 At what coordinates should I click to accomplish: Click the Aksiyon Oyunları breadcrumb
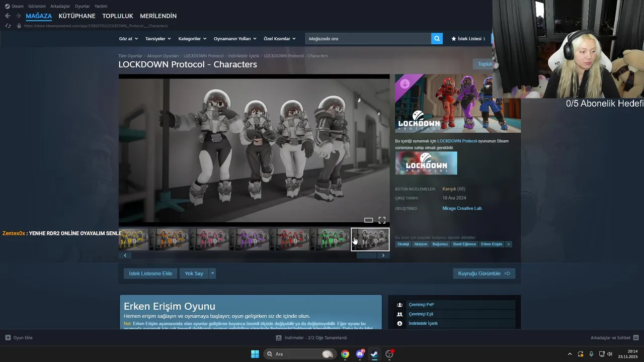coord(163,56)
